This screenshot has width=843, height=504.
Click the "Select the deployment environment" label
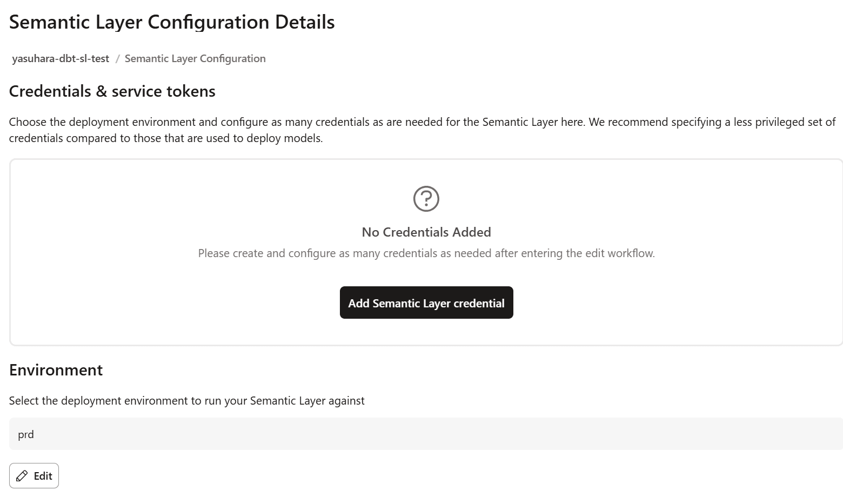(x=186, y=401)
